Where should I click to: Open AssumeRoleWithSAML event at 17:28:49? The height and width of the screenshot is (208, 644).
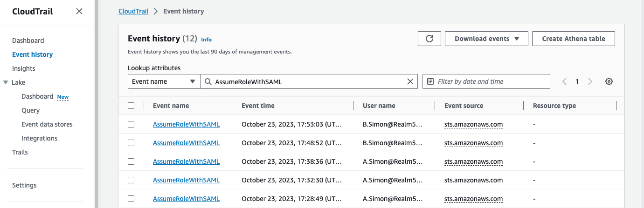(186, 199)
